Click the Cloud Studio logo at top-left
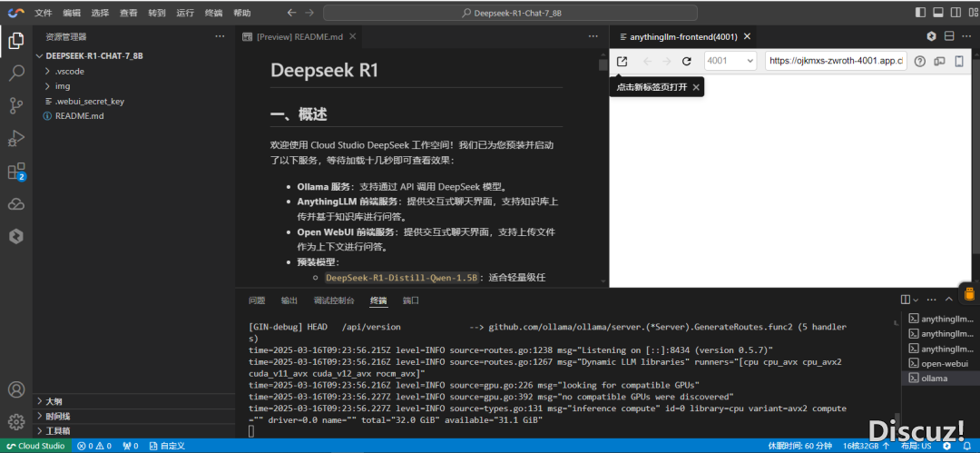The height and width of the screenshot is (453, 980). 16,13
